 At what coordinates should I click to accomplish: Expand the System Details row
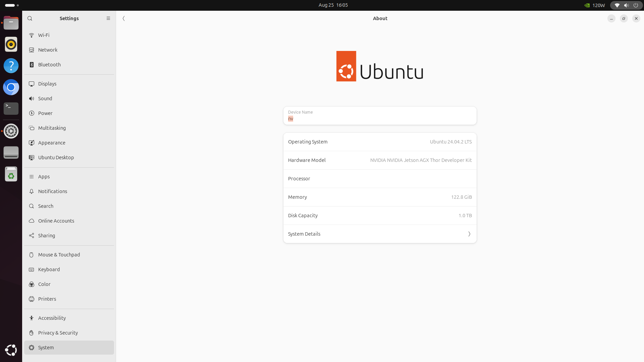coord(380,234)
